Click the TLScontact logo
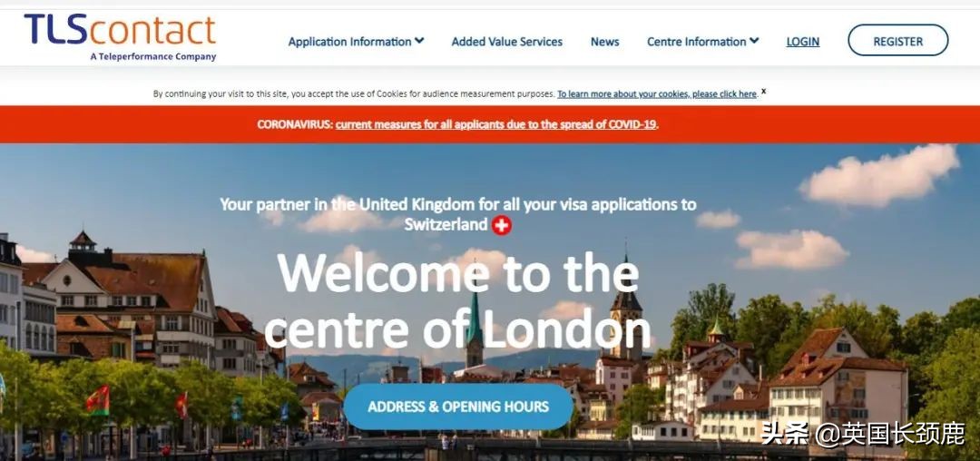Viewport: 980px width, 461px height. tap(120, 37)
